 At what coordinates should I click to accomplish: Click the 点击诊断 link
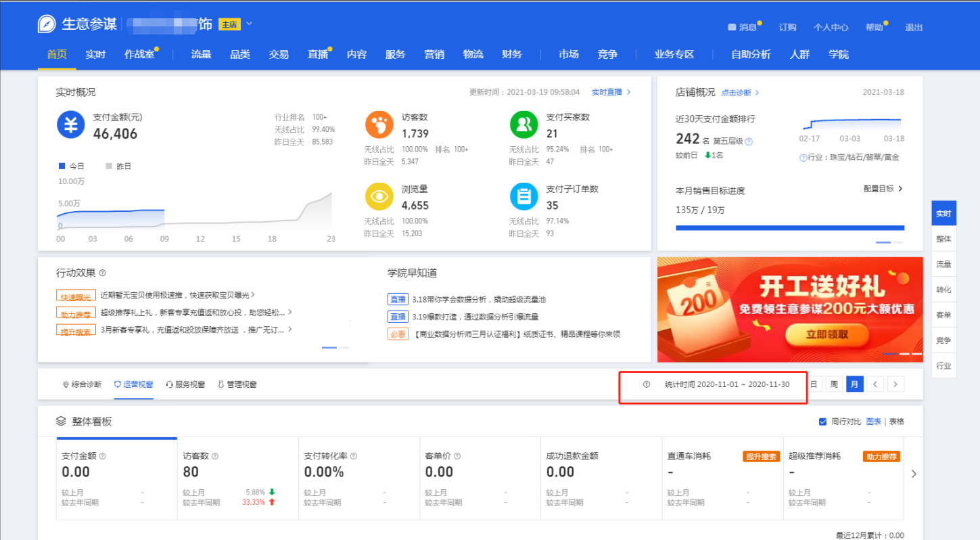click(x=740, y=93)
